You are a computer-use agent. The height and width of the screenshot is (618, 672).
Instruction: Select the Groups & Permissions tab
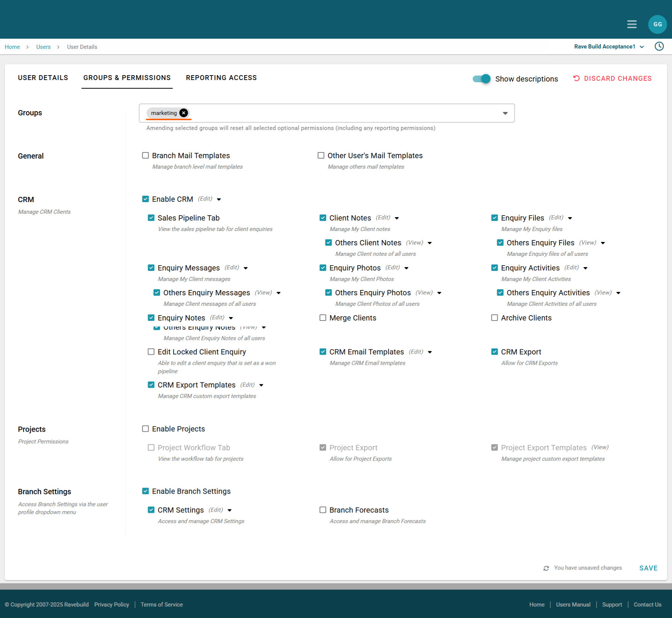[x=127, y=78]
